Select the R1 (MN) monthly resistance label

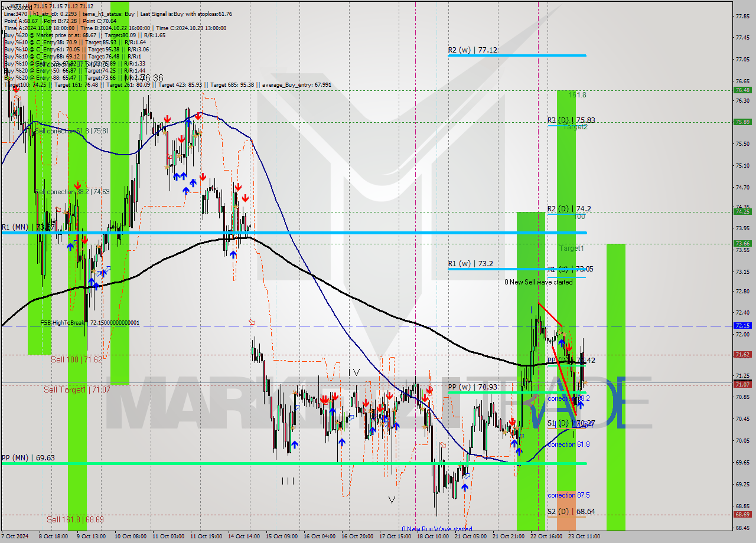click(27, 227)
